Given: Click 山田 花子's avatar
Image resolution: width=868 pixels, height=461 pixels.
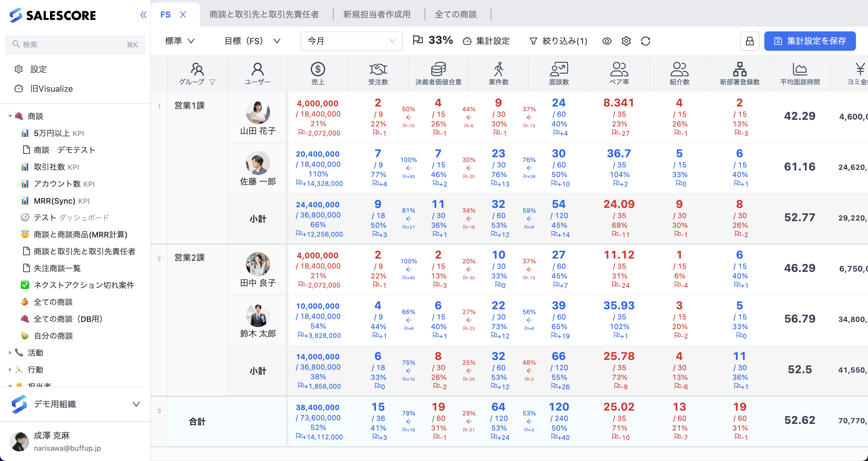Looking at the screenshot, I should pyautogui.click(x=258, y=112).
